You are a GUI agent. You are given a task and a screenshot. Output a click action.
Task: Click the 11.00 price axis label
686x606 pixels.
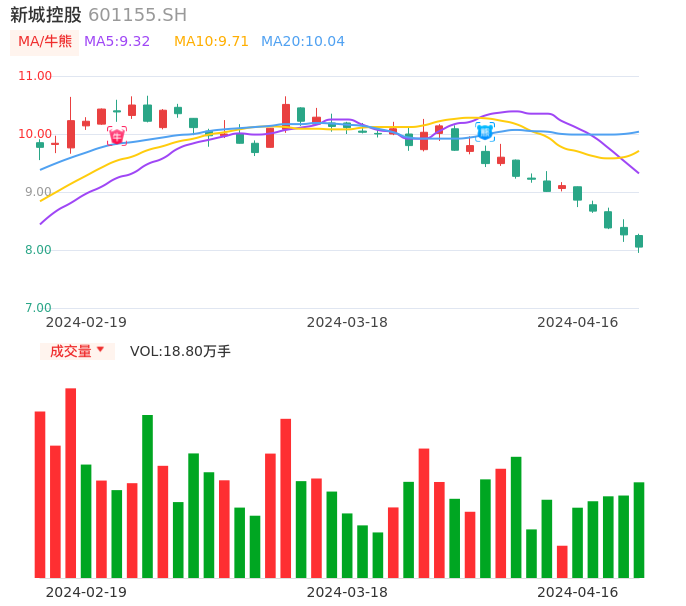click(35, 76)
